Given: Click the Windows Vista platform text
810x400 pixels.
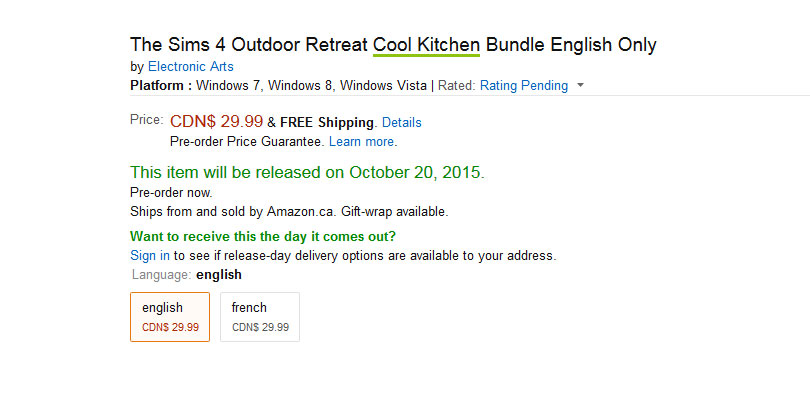Looking at the screenshot, I should pos(383,85).
